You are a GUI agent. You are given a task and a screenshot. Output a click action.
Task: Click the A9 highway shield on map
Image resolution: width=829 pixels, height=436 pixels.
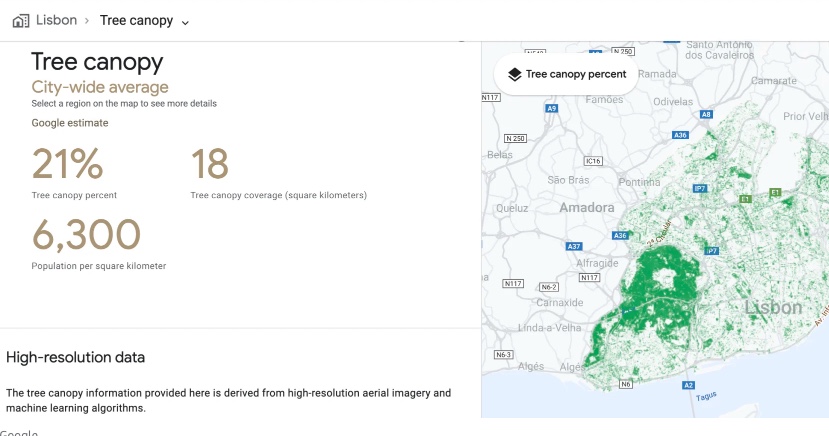[x=551, y=108]
